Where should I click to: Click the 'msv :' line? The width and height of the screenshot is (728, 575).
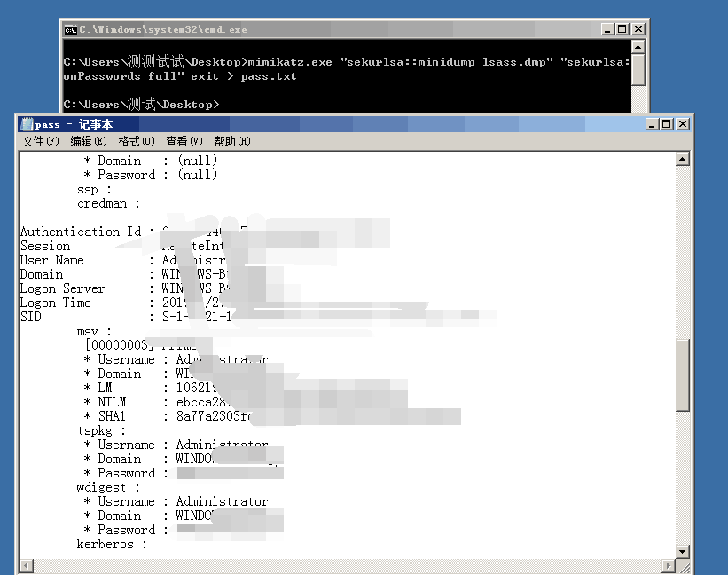(x=94, y=332)
